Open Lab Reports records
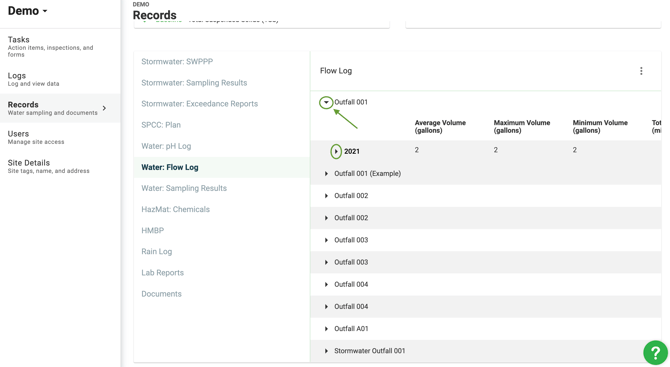The width and height of the screenshot is (670, 367). [162, 273]
